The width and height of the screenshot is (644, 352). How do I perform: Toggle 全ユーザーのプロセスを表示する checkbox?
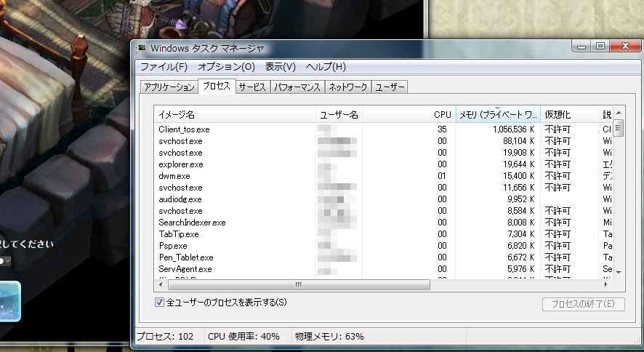tap(159, 303)
